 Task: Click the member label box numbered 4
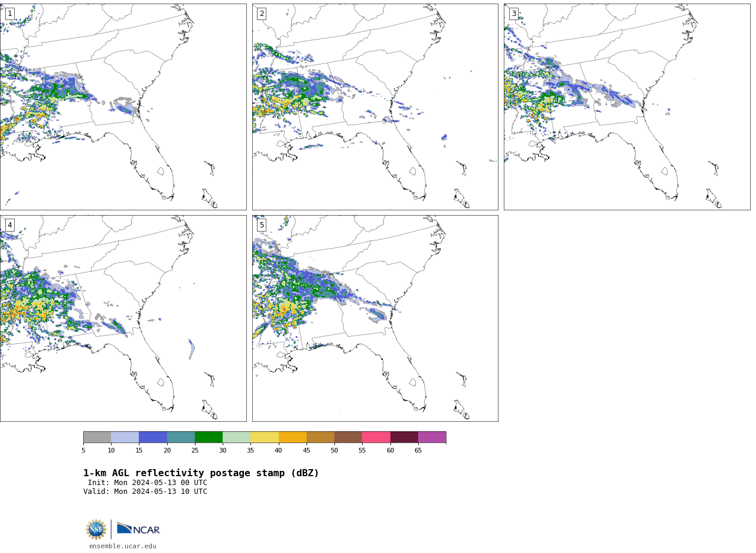(x=9, y=225)
